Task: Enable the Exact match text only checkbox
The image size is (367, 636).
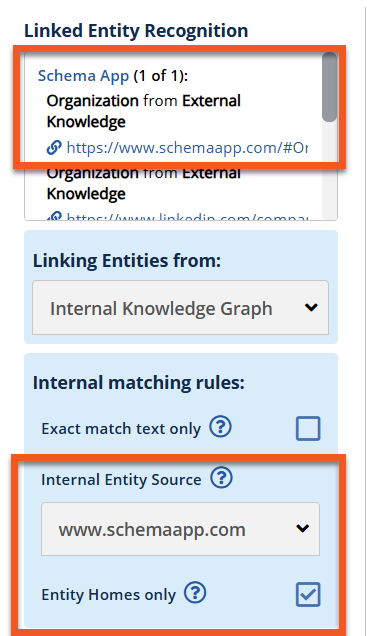Action: [308, 428]
